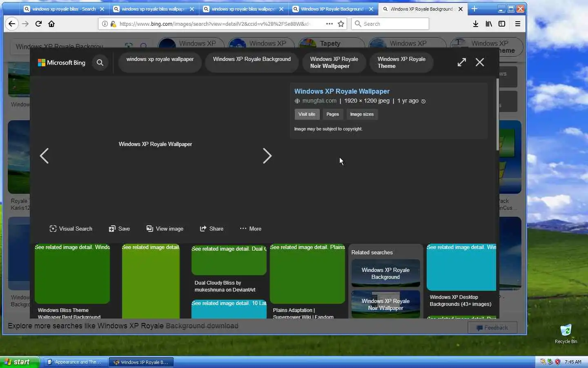Click the history icon beside '1 yr ago'

point(423,101)
